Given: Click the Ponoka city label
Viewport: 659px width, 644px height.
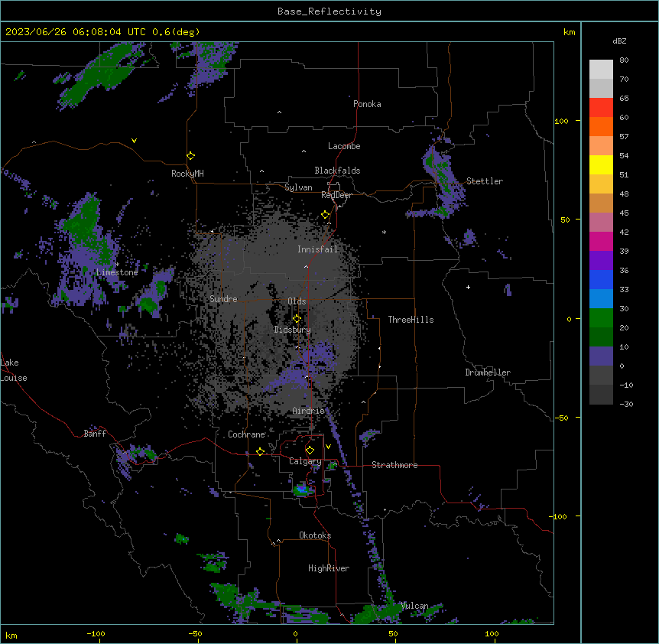Looking at the screenshot, I should [x=367, y=104].
